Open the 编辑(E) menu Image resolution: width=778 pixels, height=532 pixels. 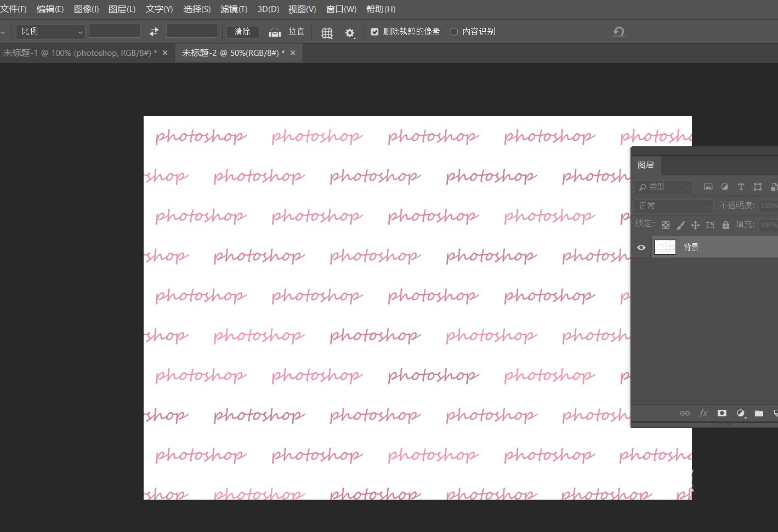point(50,9)
